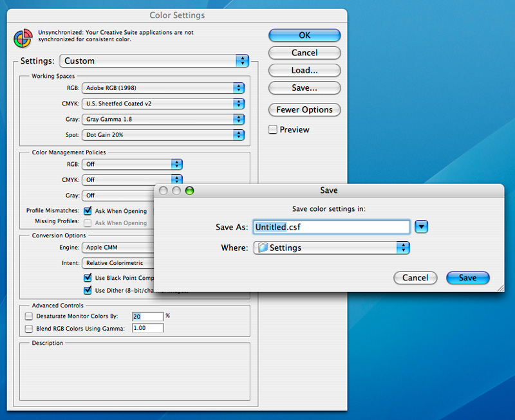Open the Engine dropdown showing Apple CMM

(x=118, y=248)
